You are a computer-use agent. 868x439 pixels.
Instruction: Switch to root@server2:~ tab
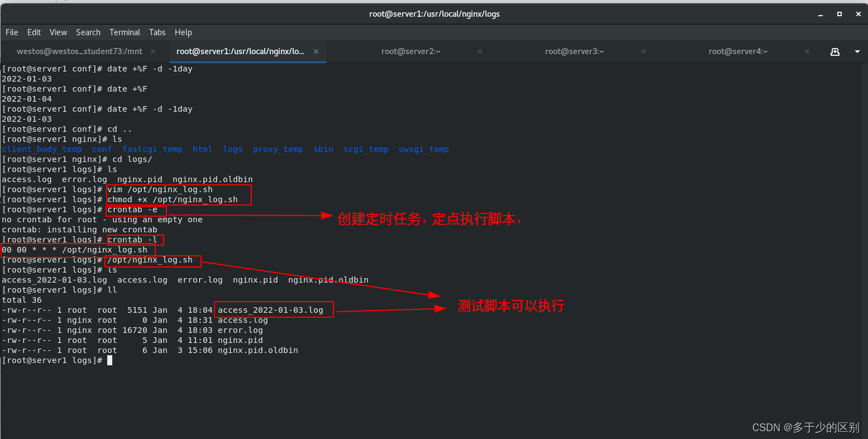point(411,51)
